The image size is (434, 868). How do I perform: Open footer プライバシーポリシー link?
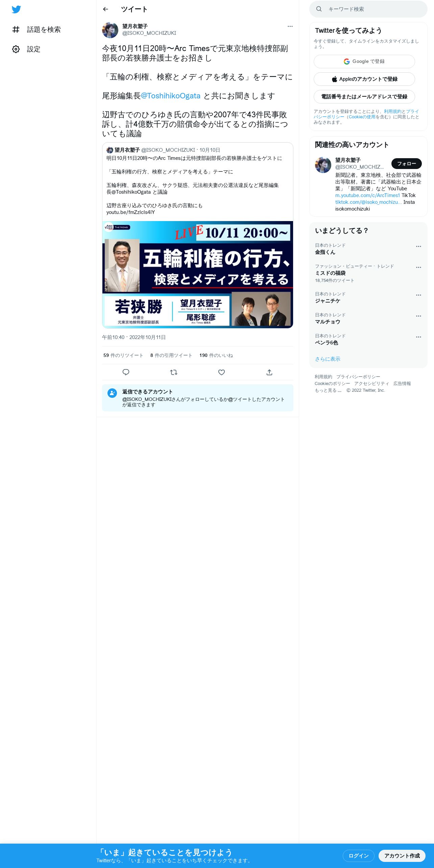tap(358, 377)
